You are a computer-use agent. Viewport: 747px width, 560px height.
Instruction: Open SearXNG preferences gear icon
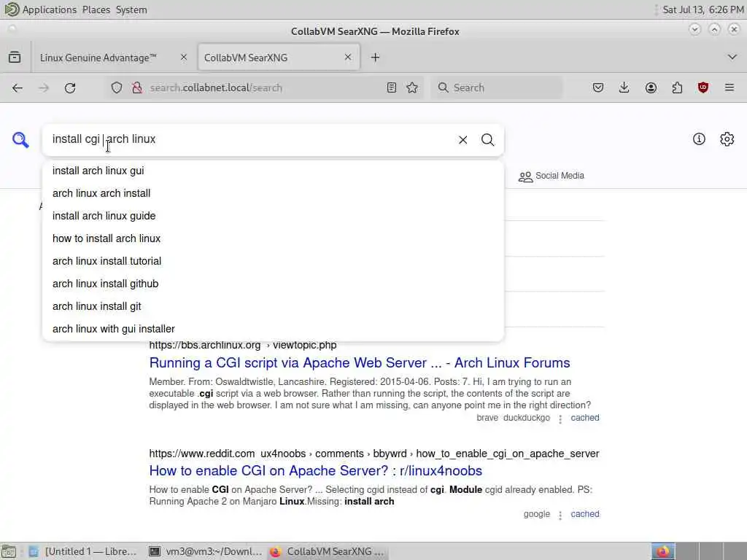pos(727,139)
